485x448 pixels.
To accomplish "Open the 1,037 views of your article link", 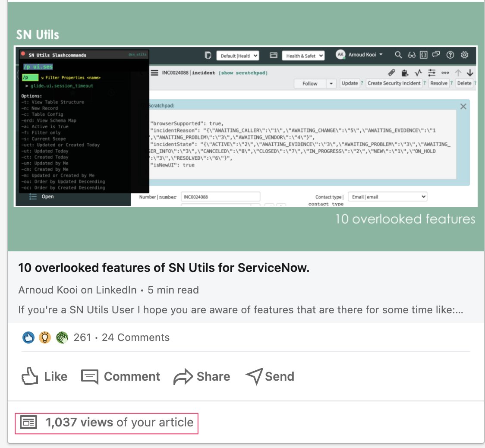I will point(107,423).
